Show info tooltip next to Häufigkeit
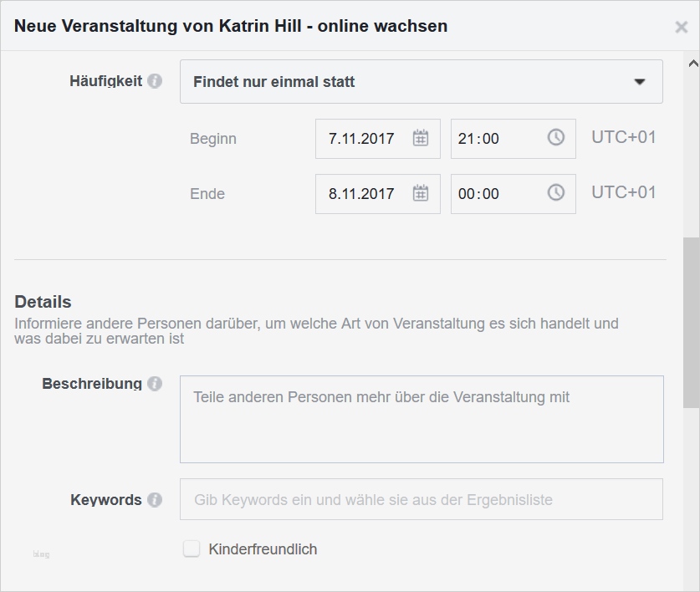Image resolution: width=700 pixels, height=592 pixels. pos(155,82)
